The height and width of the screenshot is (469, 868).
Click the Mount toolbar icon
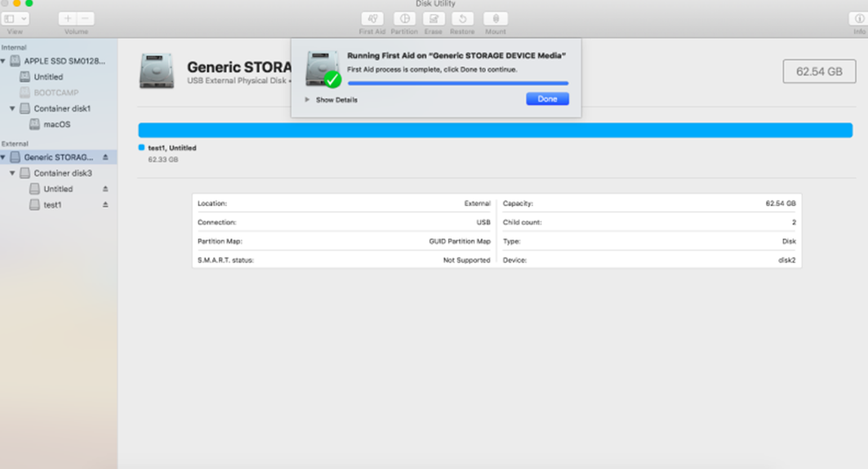click(x=496, y=18)
